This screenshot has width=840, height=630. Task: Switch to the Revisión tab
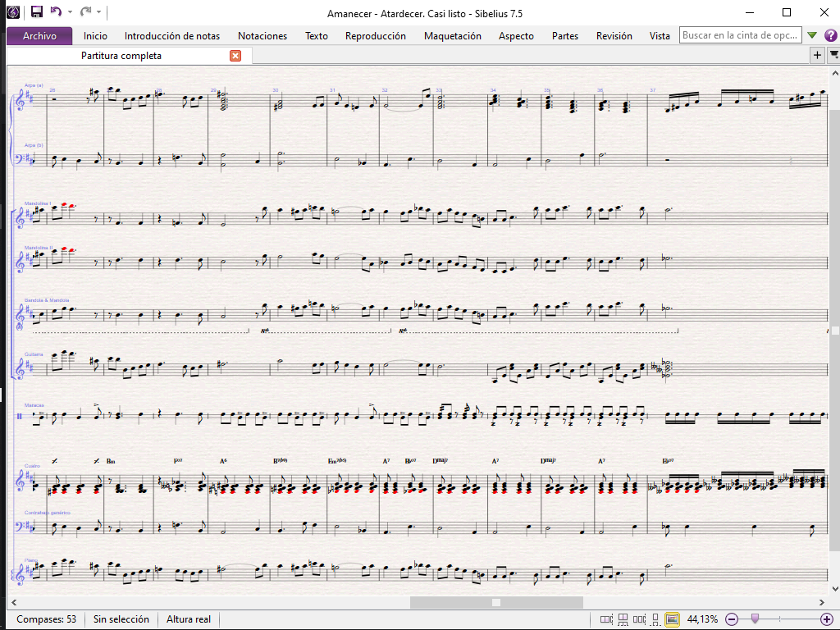pyautogui.click(x=614, y=36)
